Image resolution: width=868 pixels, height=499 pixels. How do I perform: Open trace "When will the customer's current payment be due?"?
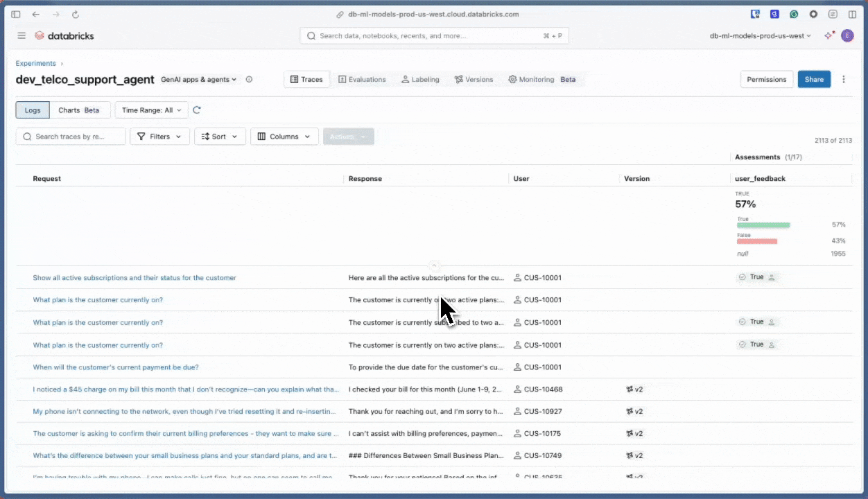click(116, 367)
